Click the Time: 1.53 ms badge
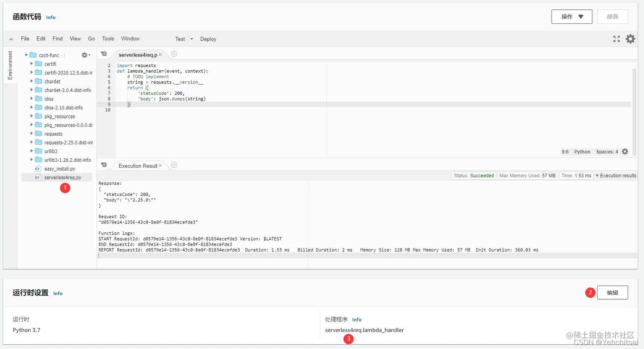Viewport: 644px width, 349px height. tap(576, 175)
